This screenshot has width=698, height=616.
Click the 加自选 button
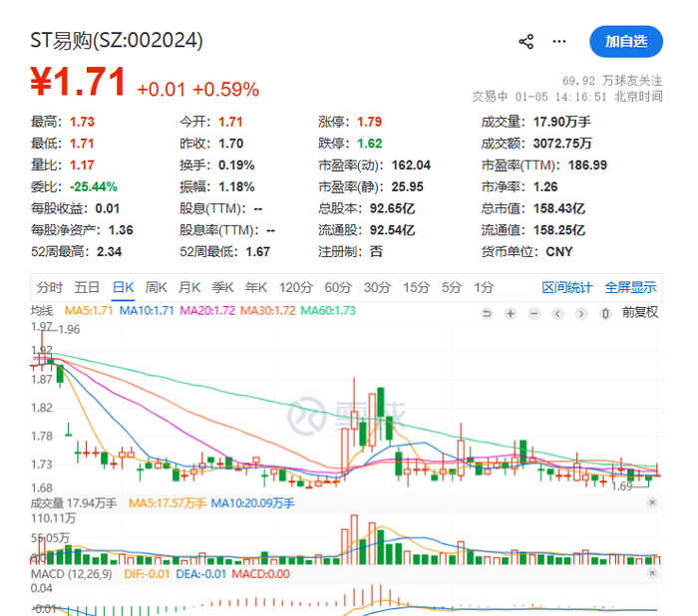pyautogui.click(x=626, y=42)
